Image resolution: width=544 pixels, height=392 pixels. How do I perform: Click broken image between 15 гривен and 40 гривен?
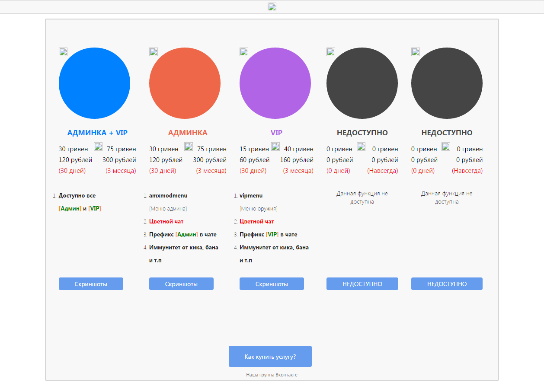click(x=275, y=147)
